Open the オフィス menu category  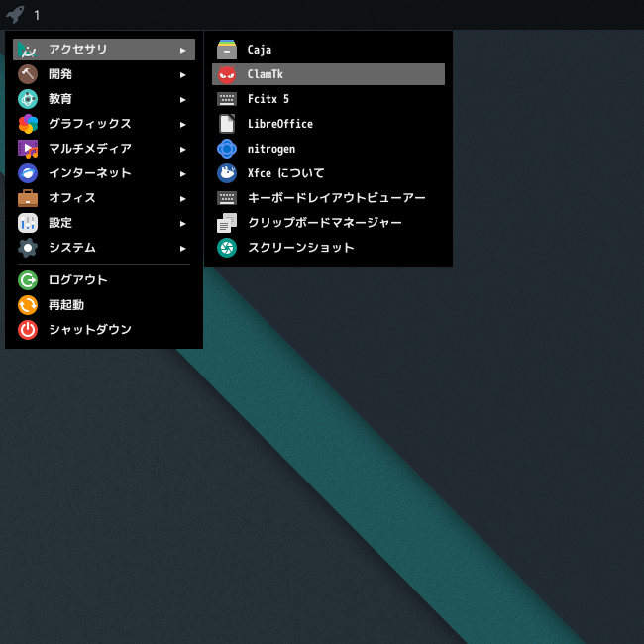pos(104,198)
